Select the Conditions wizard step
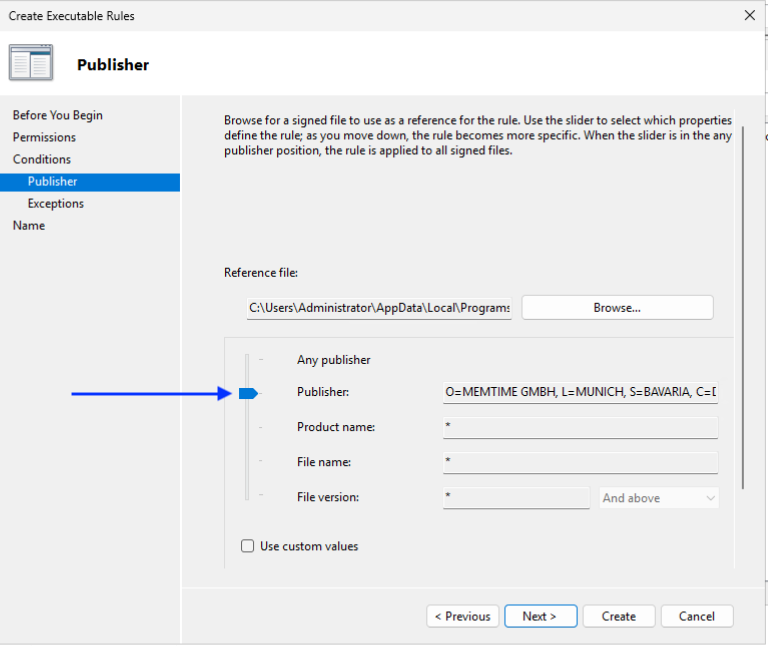Image resolution: width=768 pixels, height=646 pixels. click(42, 159)
